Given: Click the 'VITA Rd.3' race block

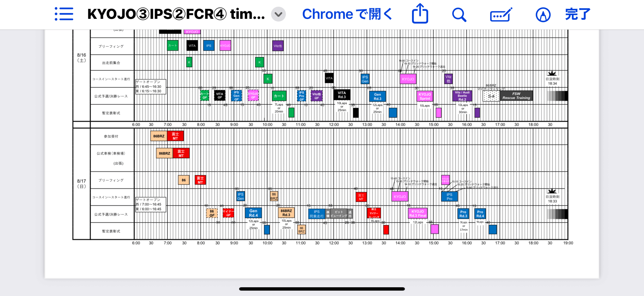Looking at the screenshot, I should tap(342, 95).
